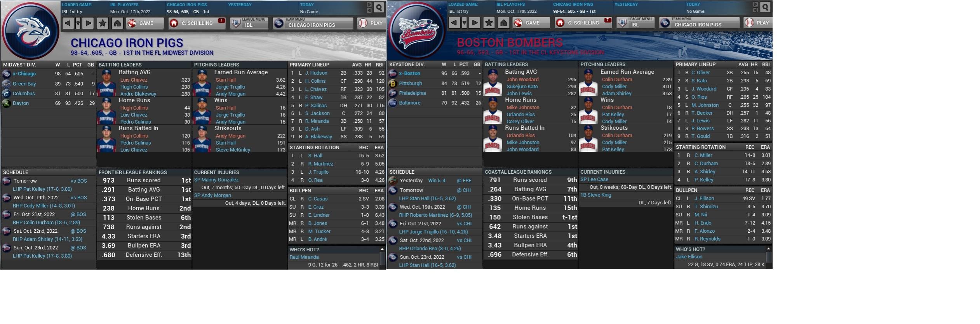
Task: Click the Chicago Who's Hot scrollbar
Action: 383,258
